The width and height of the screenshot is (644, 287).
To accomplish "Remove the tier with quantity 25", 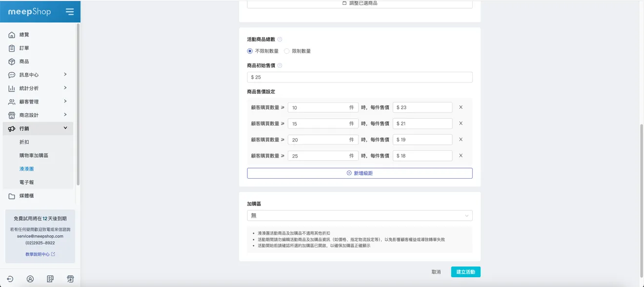I will (461, 156).
